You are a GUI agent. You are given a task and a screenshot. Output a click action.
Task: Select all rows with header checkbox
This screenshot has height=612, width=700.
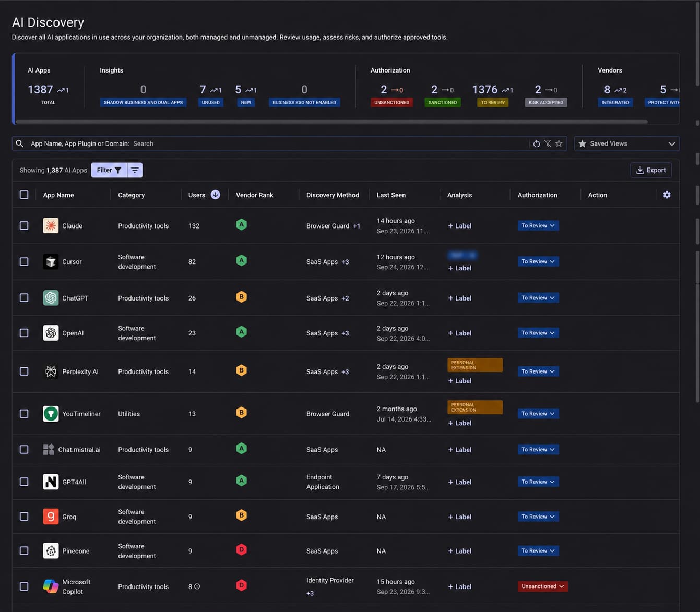pyautogui.click(x=24, y=195)
